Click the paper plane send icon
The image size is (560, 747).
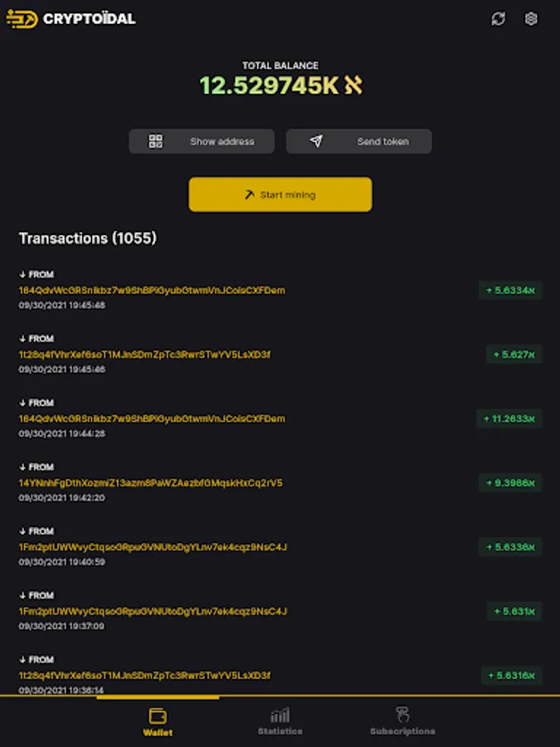[x=316, y=141]
